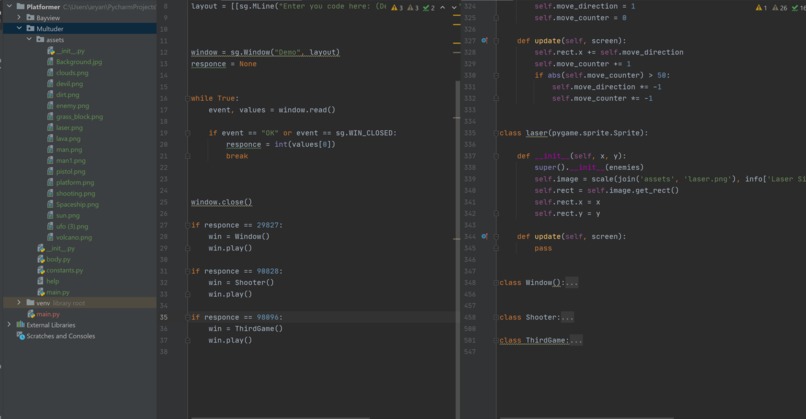This screenshot has height=419, width=806.
Task: Expand folded class Window() block
Action: point(571,282)
